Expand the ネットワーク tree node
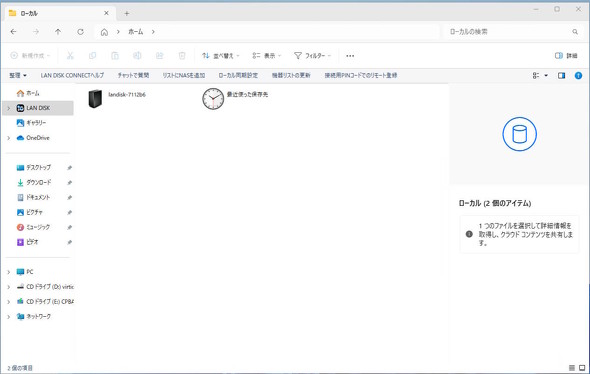This screenshot has height=374, width=590. click(x=9, y=317)
